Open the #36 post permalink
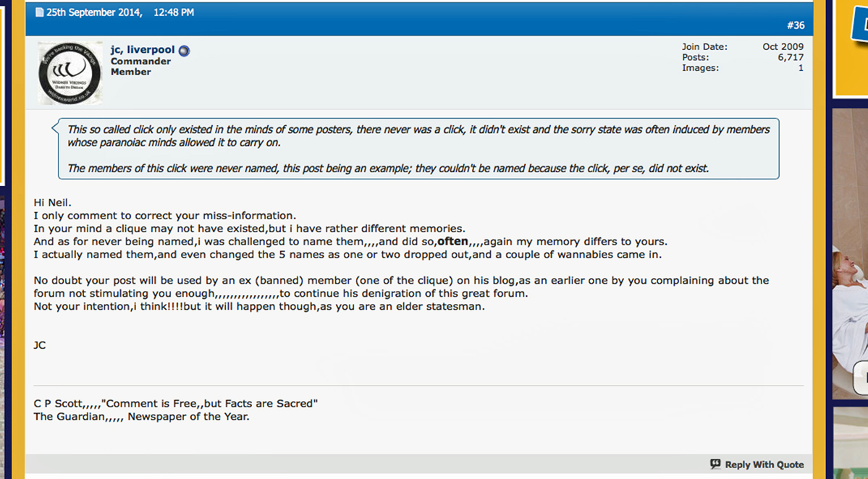 point(795,25)
